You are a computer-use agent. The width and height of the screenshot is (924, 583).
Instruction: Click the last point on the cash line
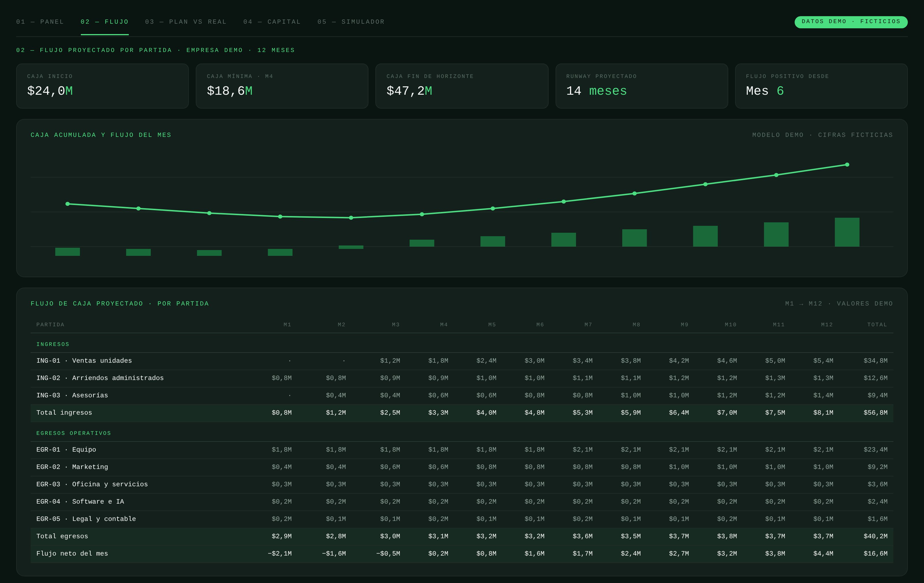pyautogui.click(x=847, y=165)
